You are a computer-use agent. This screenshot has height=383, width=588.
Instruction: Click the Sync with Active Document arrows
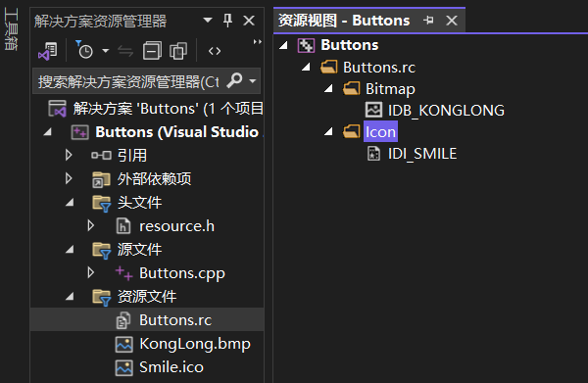[x=125, y=51]
